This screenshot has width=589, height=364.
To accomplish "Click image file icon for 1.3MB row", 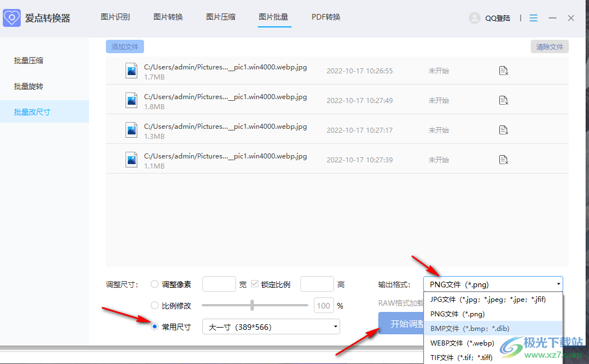I will pyautogui.click(x=132, y=130).
